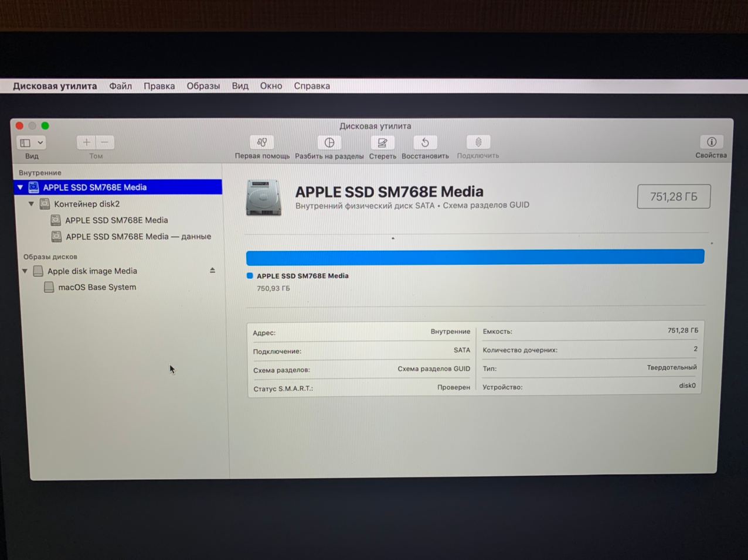748x560 pixels.
Task: Open the Вид menu in the menu bar
Action: point(240,86)
